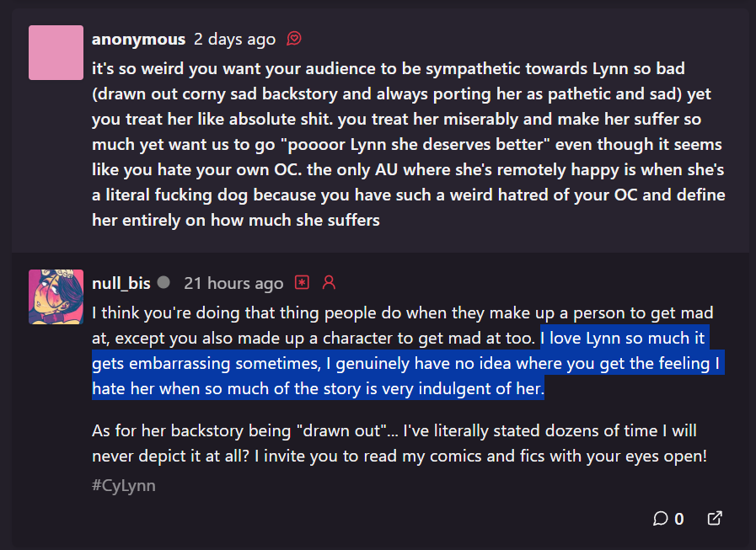
Task: Click the anonymous question text body
Action: (x=409, y=144)
